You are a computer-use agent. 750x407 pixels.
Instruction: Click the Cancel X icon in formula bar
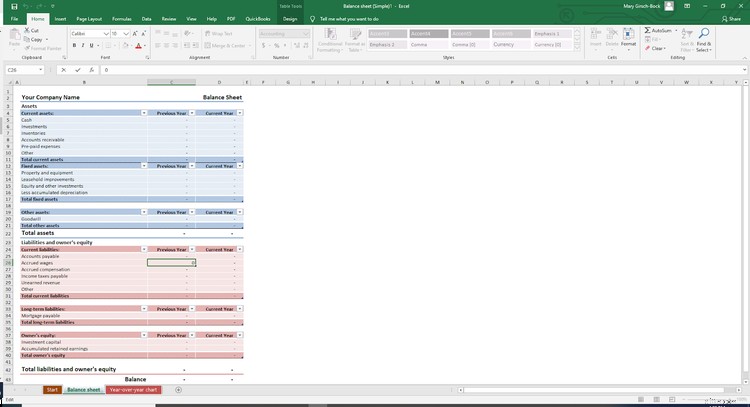63,70
